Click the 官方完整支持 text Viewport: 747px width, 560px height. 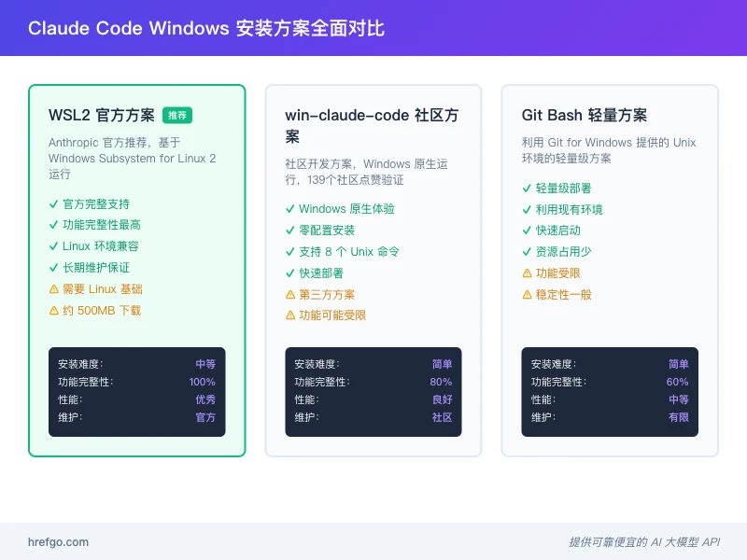click(x=96, y=204)
